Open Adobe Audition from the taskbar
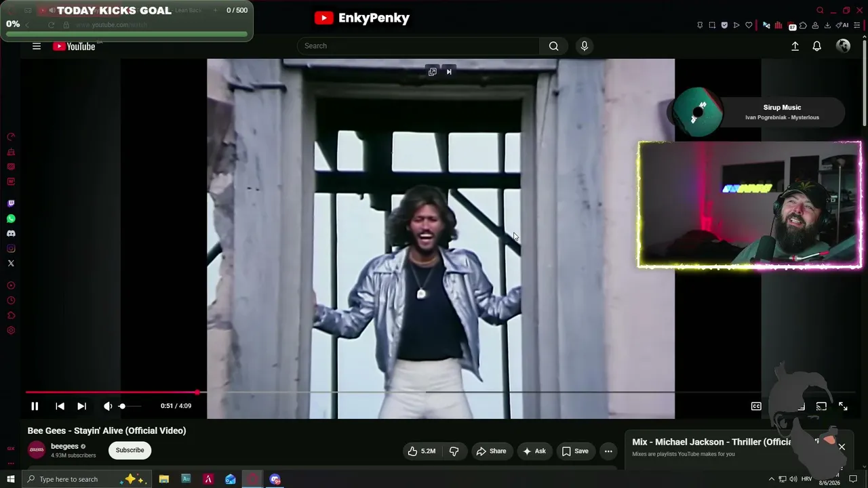The height and width of the screenshot is (488, 868). 186,479
